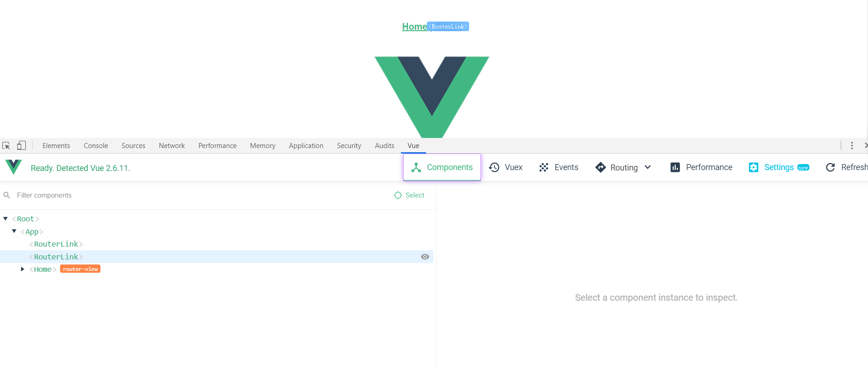Click the inspect element cursor icon
The image size is (868, 369).
tap(6, 146)
